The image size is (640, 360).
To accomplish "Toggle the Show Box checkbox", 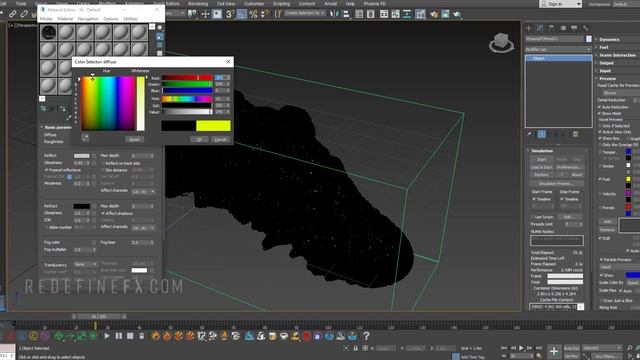I will pyautogui.click(x=600, y=139).
